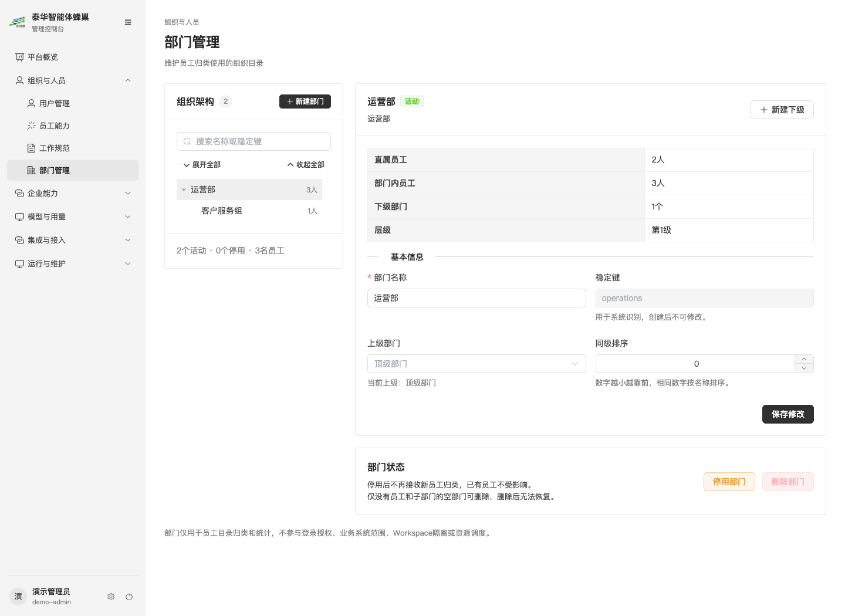Log out using the power icon

[129, 597]
